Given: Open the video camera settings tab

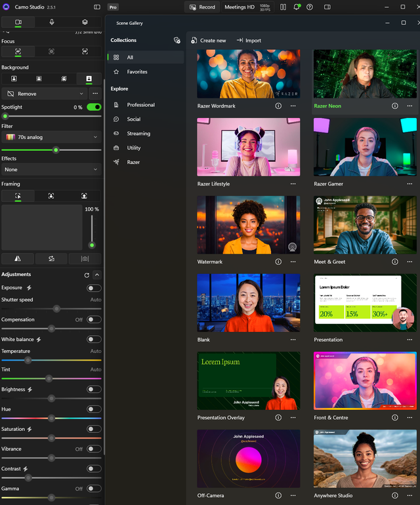Looking at the screenshot, I should click(18, 22).
